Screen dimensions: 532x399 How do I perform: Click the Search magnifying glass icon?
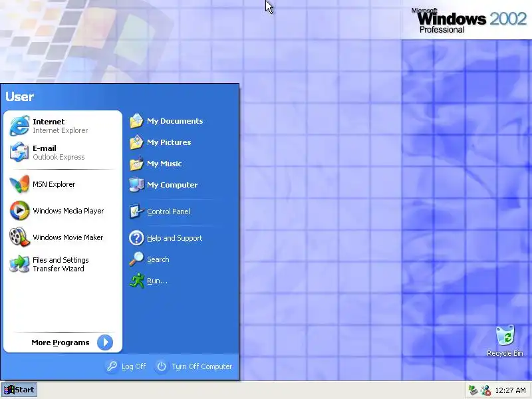point(136,259)
